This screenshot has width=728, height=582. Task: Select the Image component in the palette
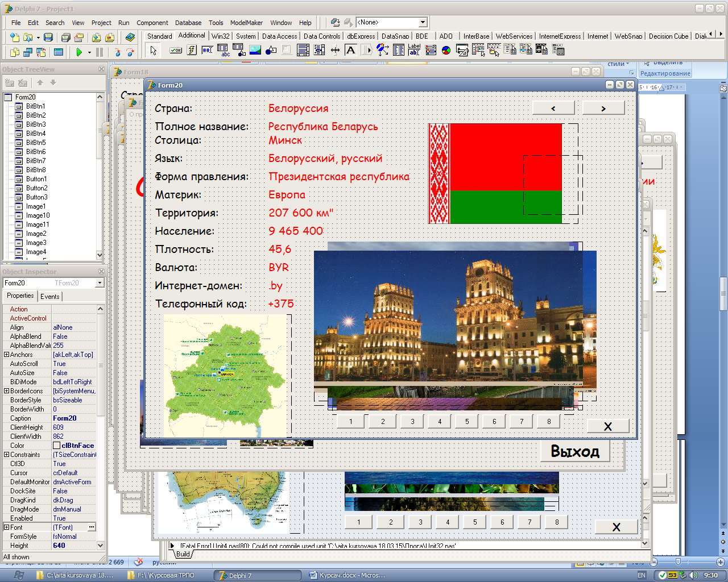(255, 50)
